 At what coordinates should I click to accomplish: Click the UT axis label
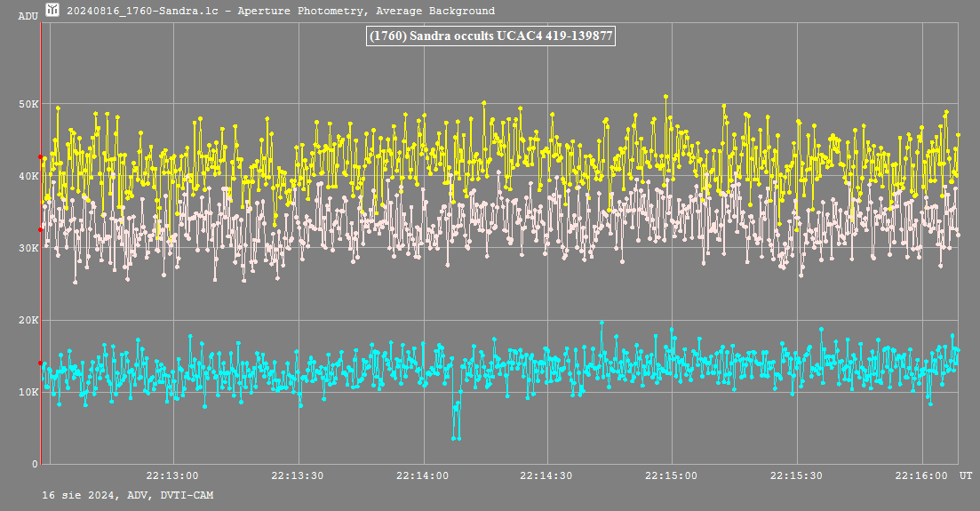coord(967,475)
